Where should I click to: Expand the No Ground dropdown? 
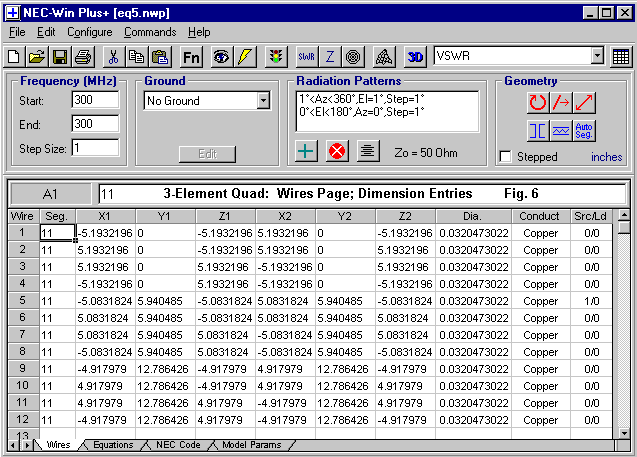(x=263, y=101)
